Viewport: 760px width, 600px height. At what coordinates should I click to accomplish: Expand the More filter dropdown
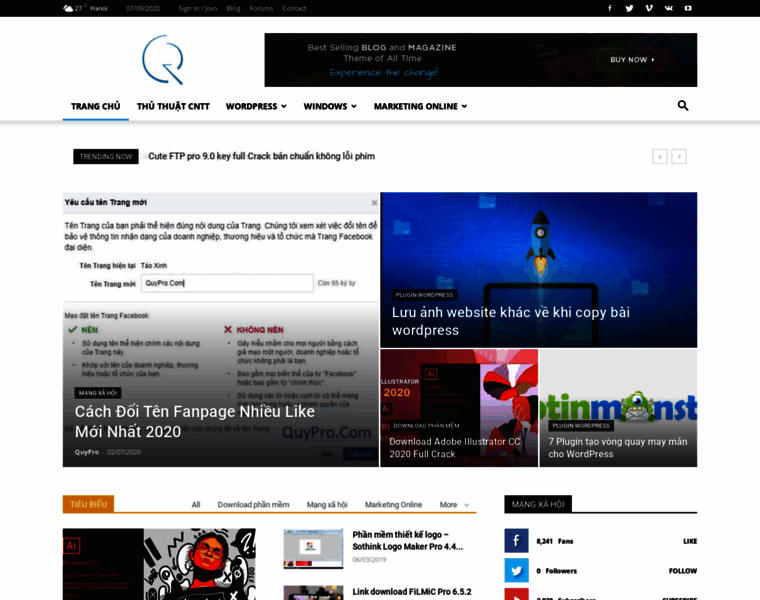tap(454, 505)
